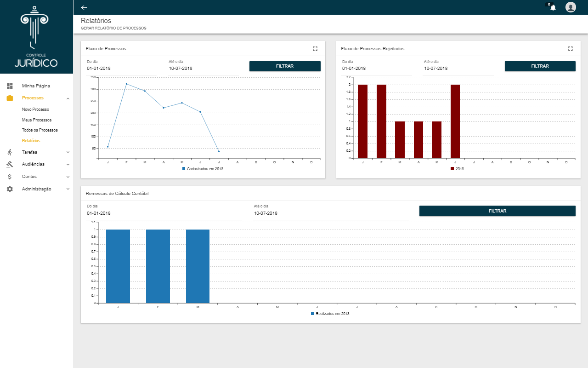Click the Administração gear icon

coord(10,189)
